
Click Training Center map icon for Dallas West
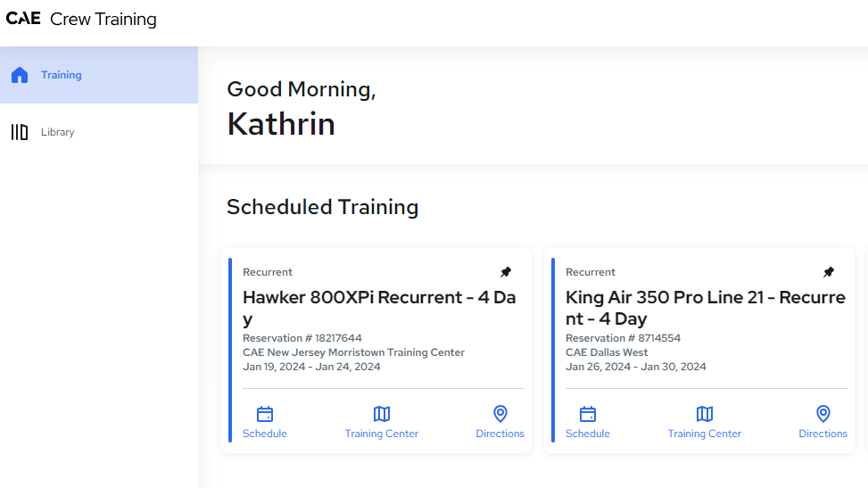(x=704, y=414)
